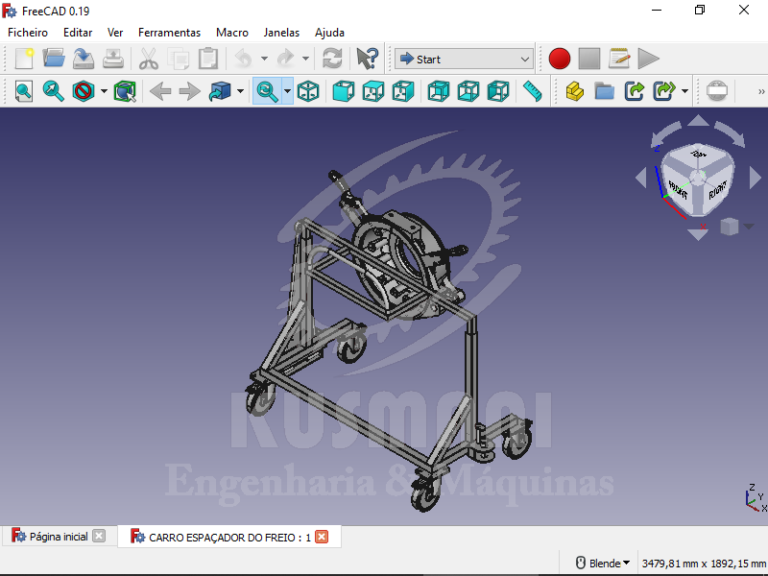Open the Janelas menu

tap(282, 32)
